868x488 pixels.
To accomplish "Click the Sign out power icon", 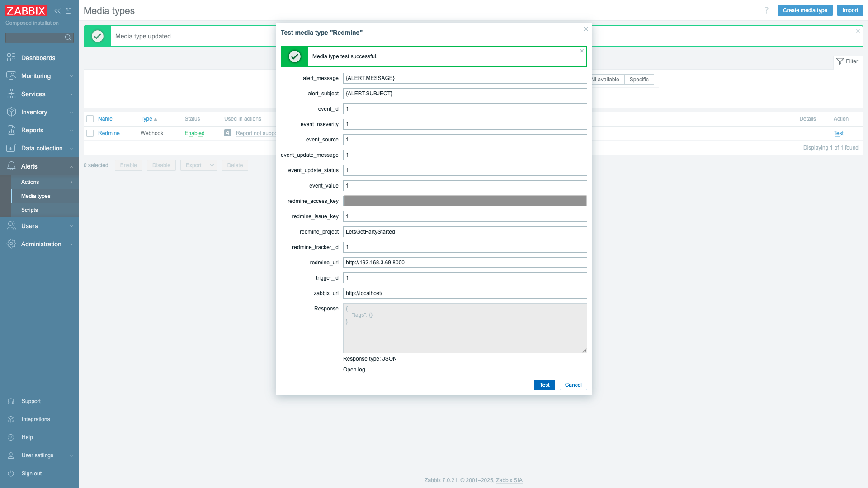I will pyautogui.click(x=11, y=474).
